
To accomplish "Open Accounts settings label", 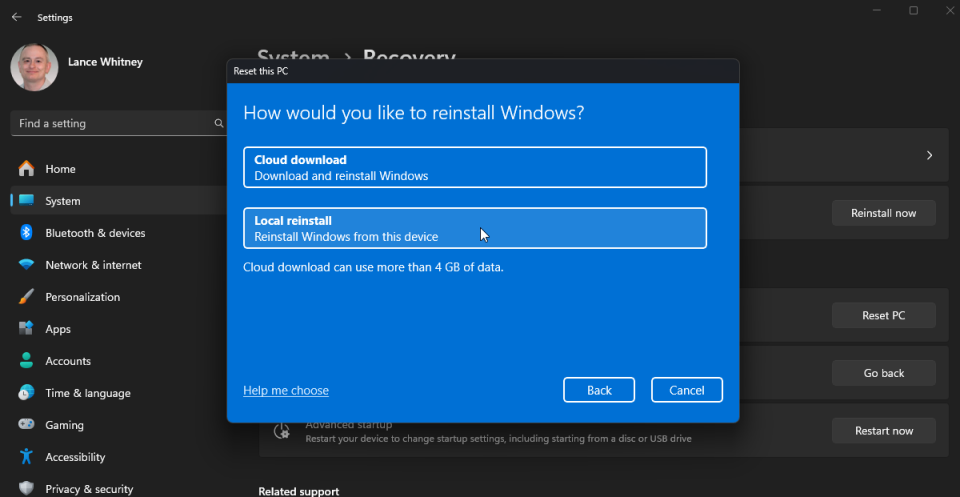I will point(68,361).
